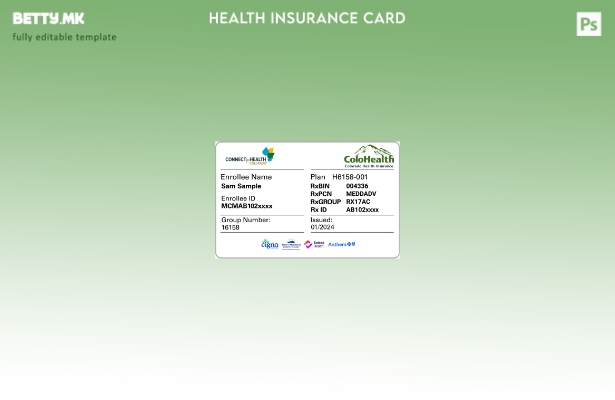Click the fully editable template text
The height and width of the screenshot is (400, 615).
point(64,37)
